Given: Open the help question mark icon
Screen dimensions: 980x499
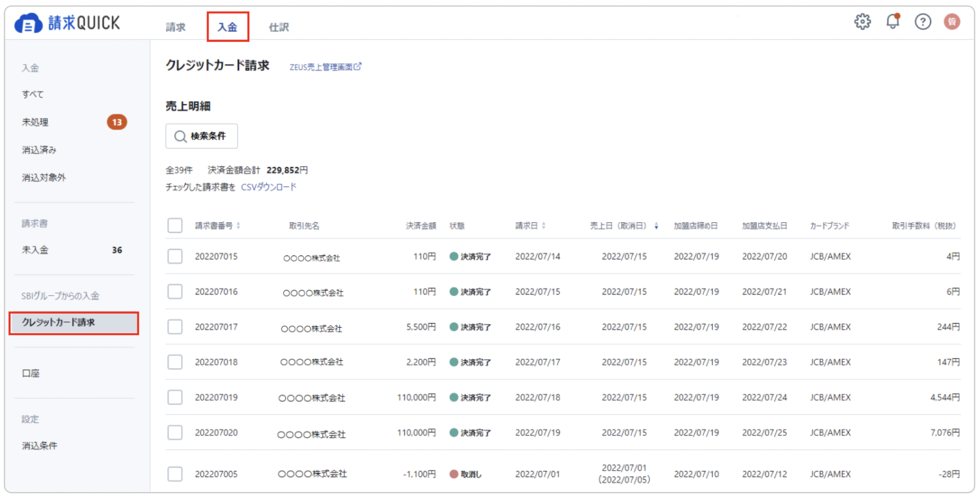Looking at the screenshot, I should click(923, 22).
